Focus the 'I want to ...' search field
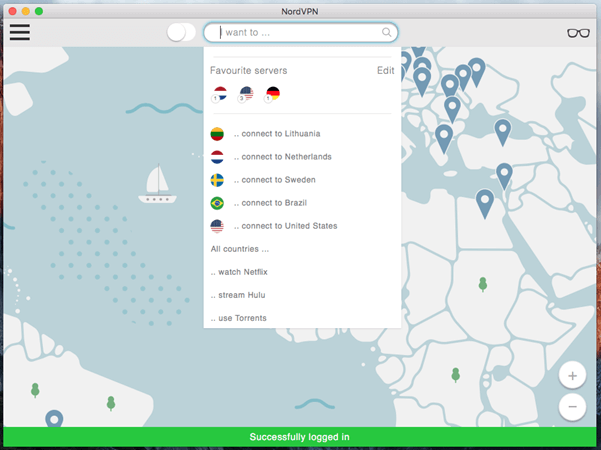 300,33
